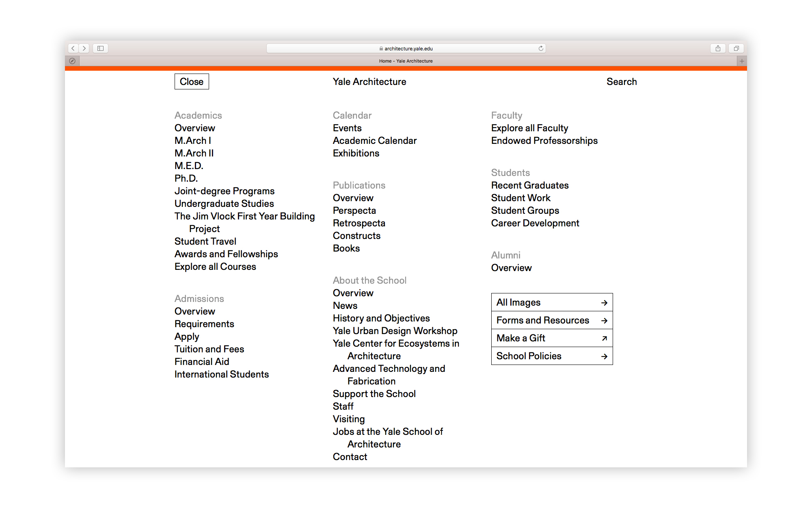This screenshot has width=812, height=508.
Task: Open the Search link
Action: click(621, 82)
